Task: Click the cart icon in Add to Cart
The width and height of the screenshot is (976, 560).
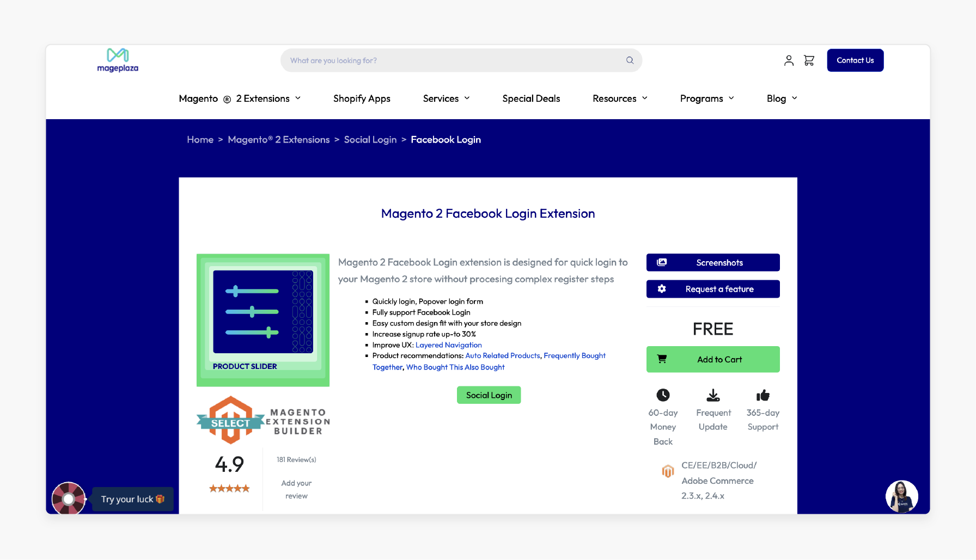Action: pyautogui.click(x=662, y=359)
